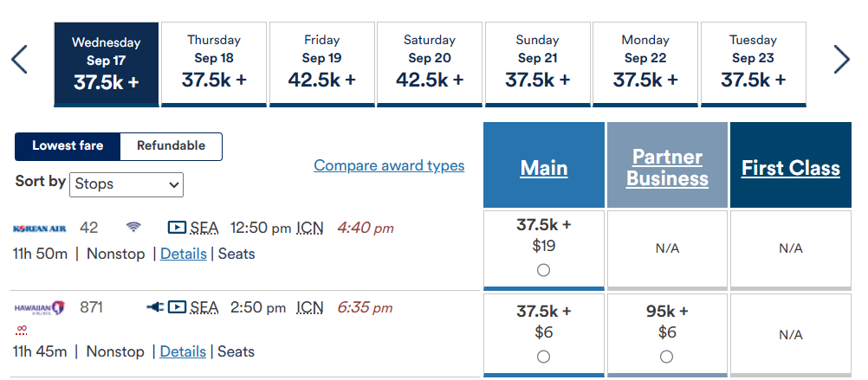Go to previous dates with left arrow
Image resolution: width=868 pixels, height=380 pixels.
pos(20,59)
